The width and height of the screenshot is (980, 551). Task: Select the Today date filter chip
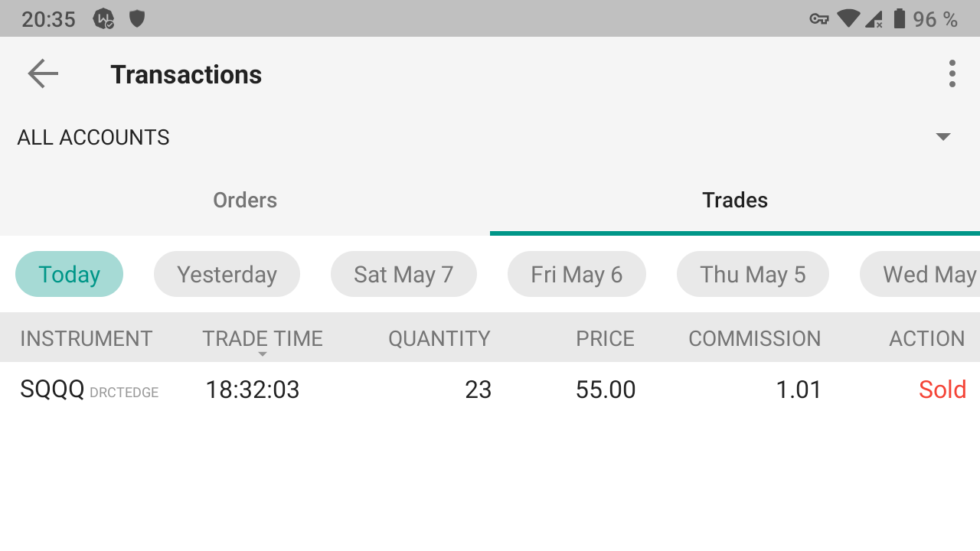coord(70,274)
